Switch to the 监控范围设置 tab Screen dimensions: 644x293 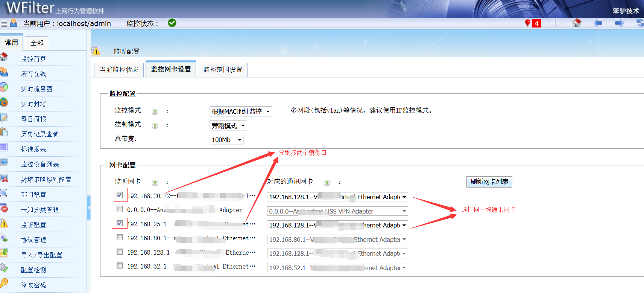pos(223,70)
